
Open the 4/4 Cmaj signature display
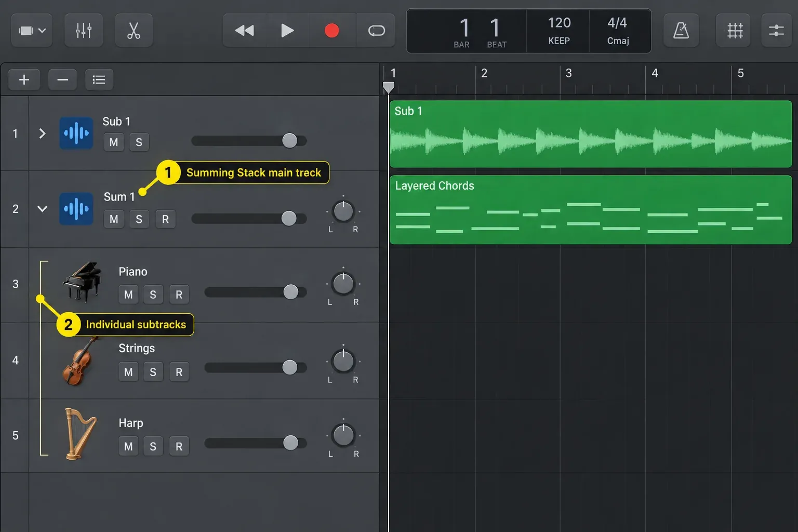coord(618,31)
